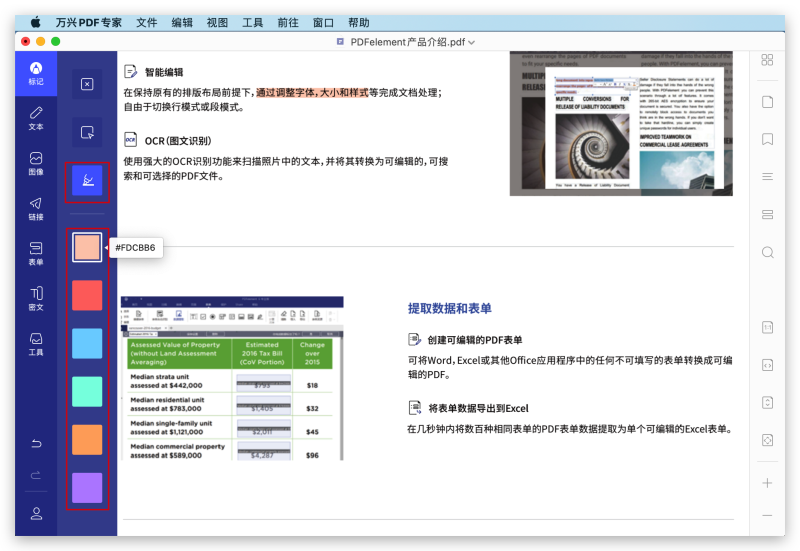Pick the mint green color swatch
This screenshot has width=800, height=551.
point(87,392)
